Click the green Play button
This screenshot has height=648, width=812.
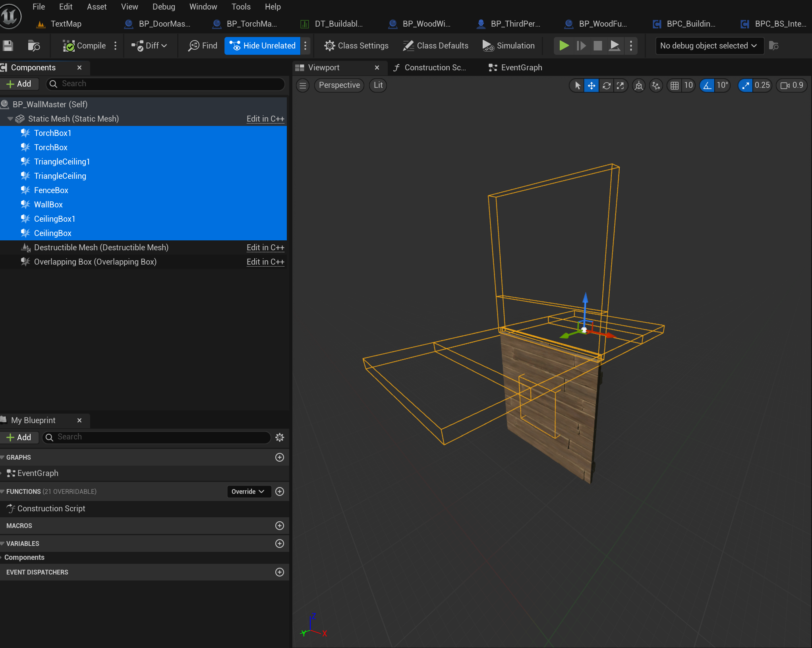tap(563, 46)
